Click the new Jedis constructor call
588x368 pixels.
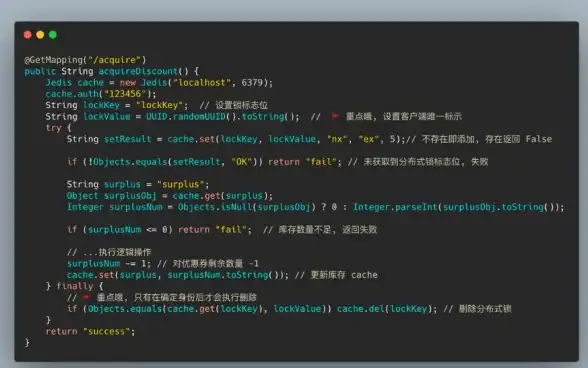196,83
